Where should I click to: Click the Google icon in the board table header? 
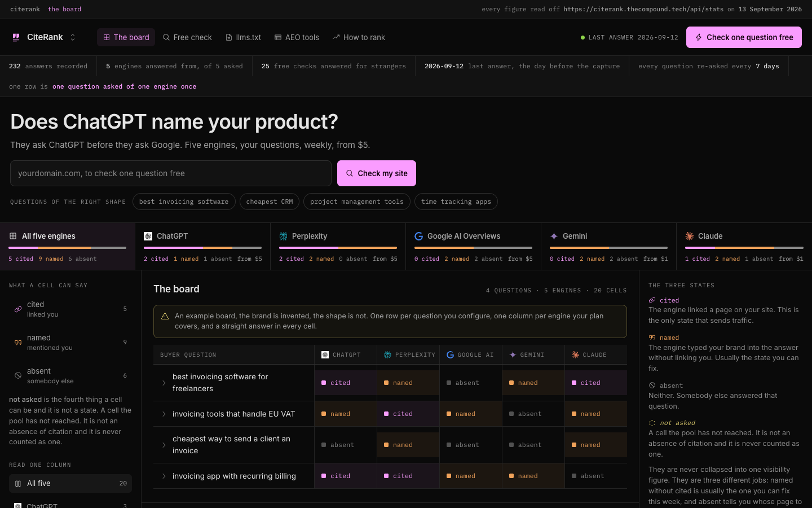(450, 355)
